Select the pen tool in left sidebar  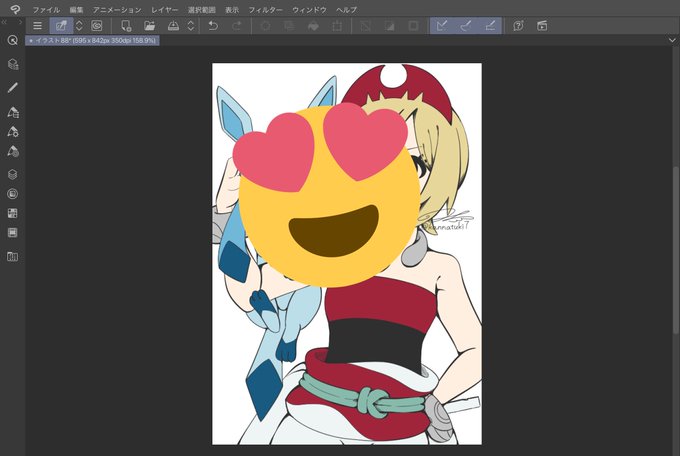(13, 88)
